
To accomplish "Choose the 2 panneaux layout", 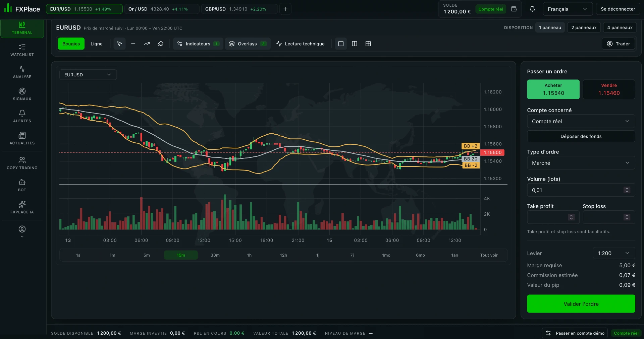I will pyautogui.click(x=584, y=28).
